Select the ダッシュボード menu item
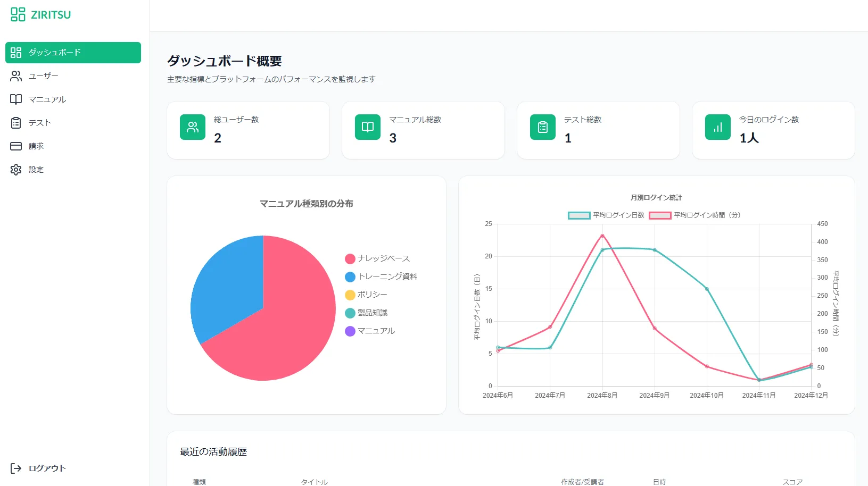This screenshot has height=486, width=868. (73, 53)
